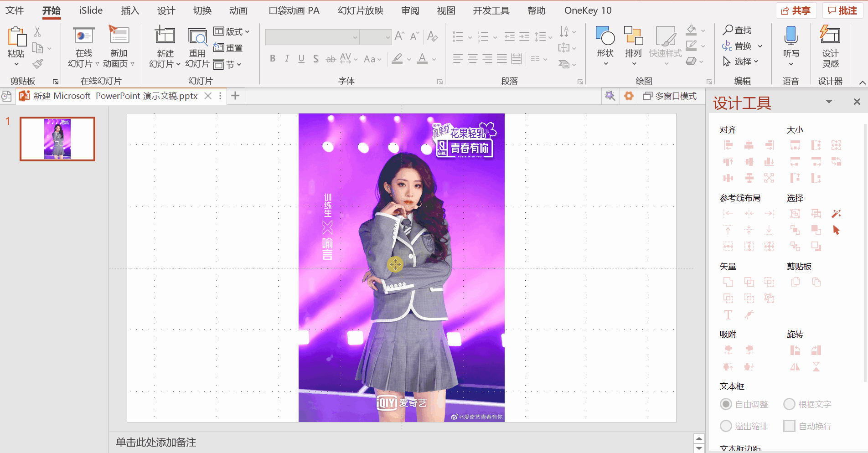The image size is (868, 453).
Task: Click the Cut scissors icon
Action: pos(37,31)
